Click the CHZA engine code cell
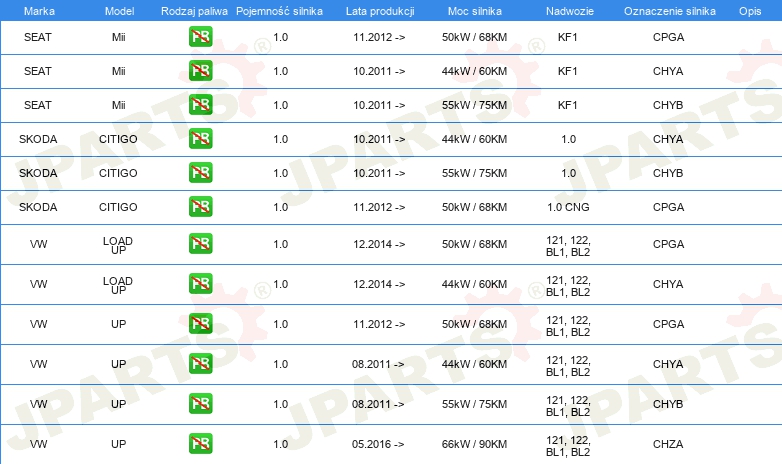This screenshot has height=464, width=782. click(668, 444)
